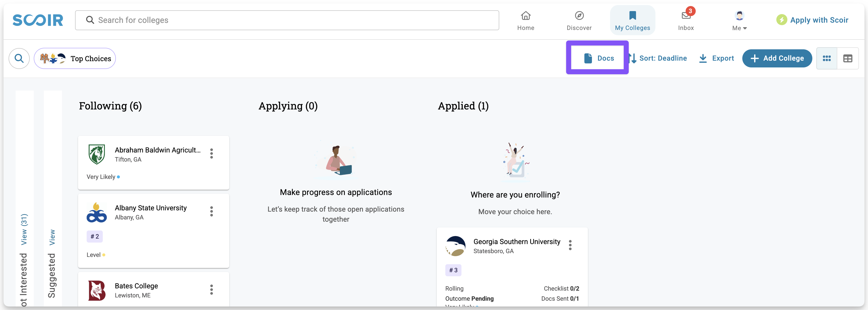This screenshot has height=310, width=868.
Task: Open the Docs button
Action: pyautogui.click(x=599, y=58)
